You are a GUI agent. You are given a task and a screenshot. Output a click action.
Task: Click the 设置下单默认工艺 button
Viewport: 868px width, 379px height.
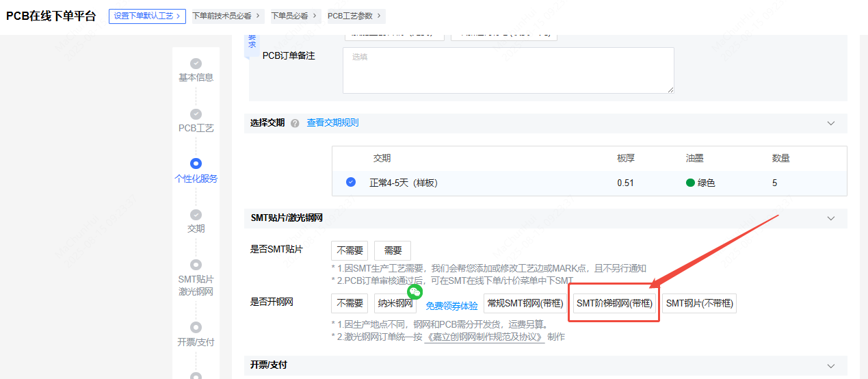[147, 16]
